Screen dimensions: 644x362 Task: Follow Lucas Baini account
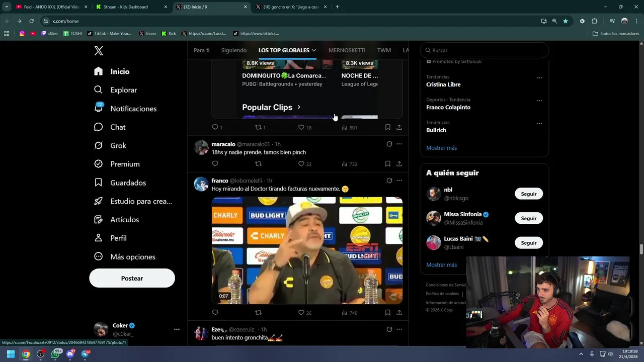[529, 243]
